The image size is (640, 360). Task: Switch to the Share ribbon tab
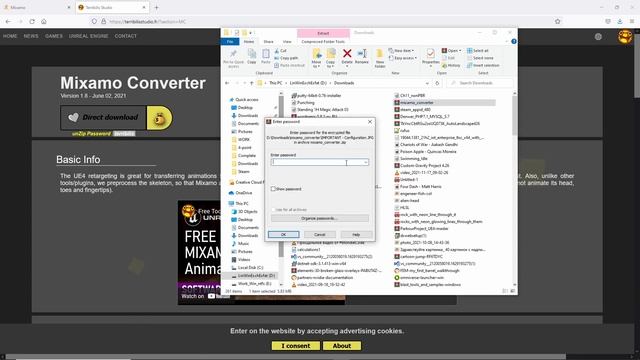[268, 41]
